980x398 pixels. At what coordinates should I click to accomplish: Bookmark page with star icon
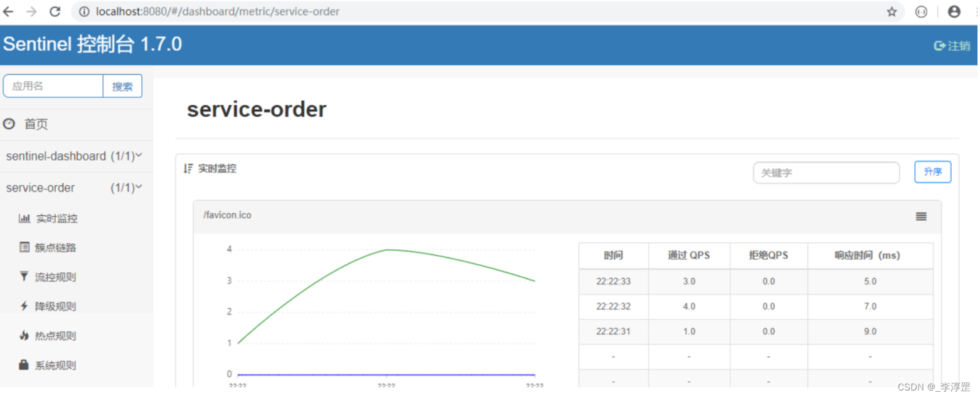click(892, 11)
